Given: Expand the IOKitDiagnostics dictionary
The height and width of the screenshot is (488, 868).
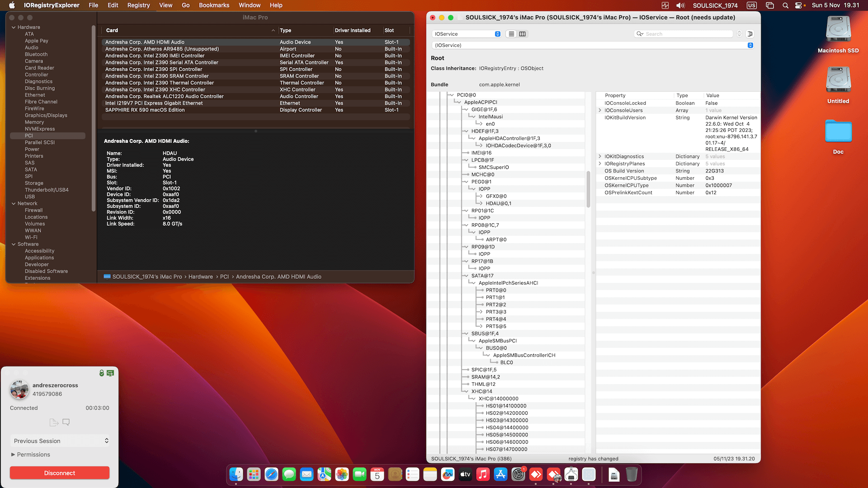Looking at the screenshot, I should pyautogui.click(x=600, y=156).
